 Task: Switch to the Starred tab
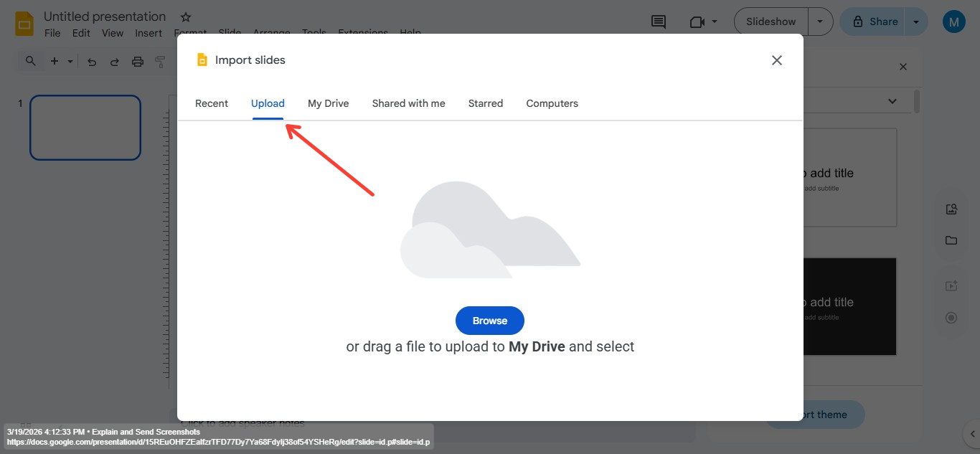pos(486,103)
